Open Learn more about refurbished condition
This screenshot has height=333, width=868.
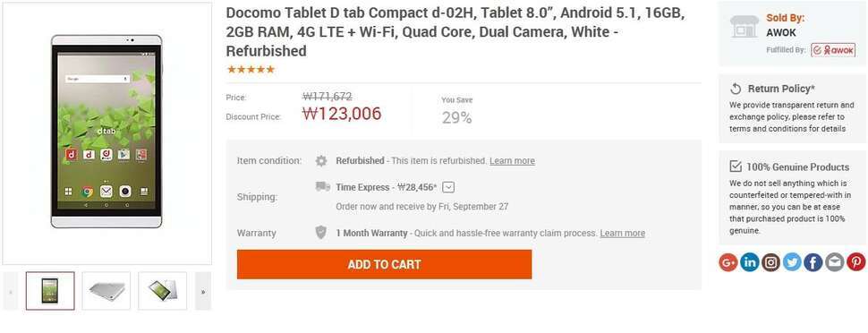click(512, 161)
